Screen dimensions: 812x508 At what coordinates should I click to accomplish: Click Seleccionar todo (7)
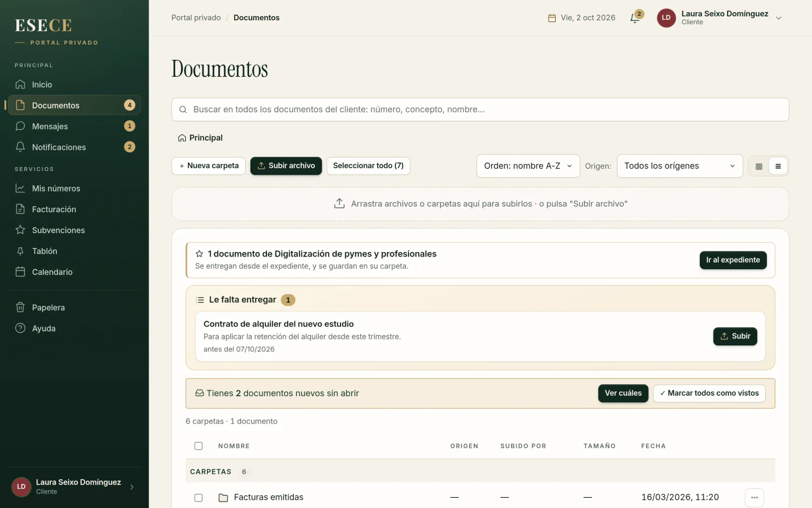click(368, 166)
